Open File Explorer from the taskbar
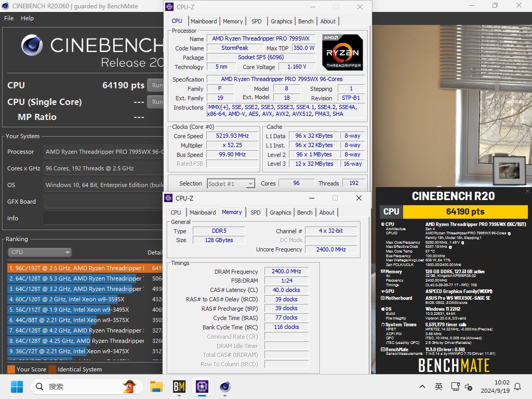This screenshot has height=399, width=532. (156, 387)
